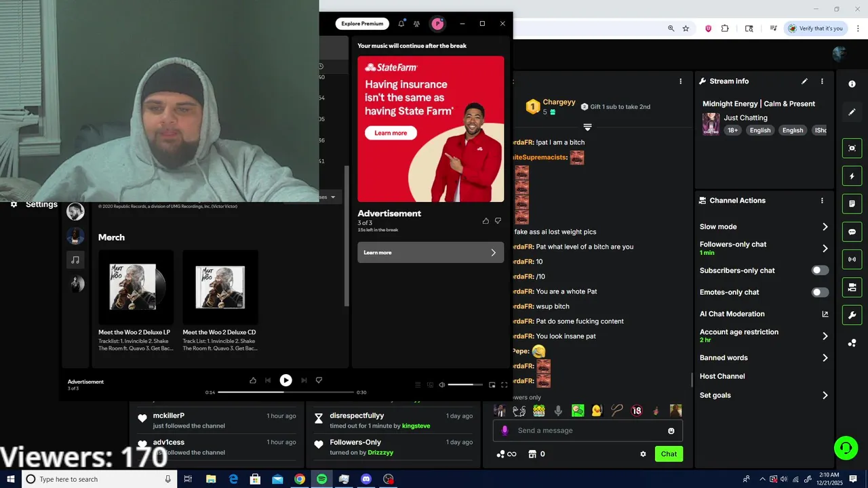The width and height of the screenshot is (868, 488).
Task: Click Windows taskbar search box
Action: pos(100,479)
